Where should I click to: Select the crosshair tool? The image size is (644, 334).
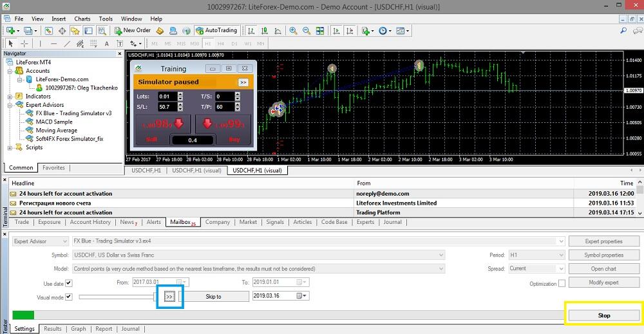[x=24, y=44]
